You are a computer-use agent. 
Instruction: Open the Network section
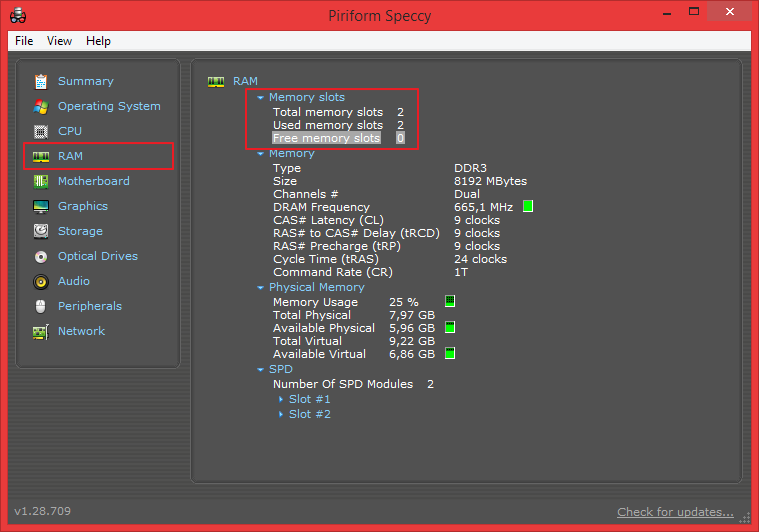82,331
